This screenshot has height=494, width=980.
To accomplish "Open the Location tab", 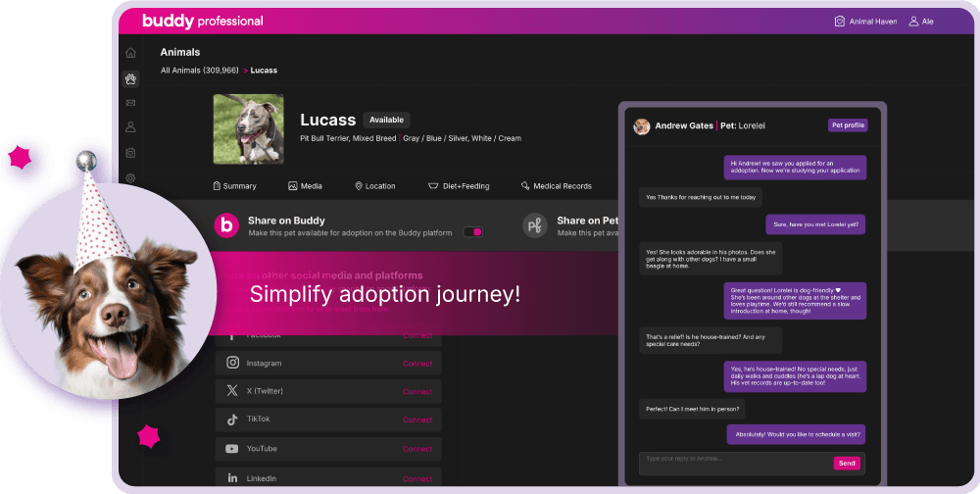I will click(x=375, y=185).
